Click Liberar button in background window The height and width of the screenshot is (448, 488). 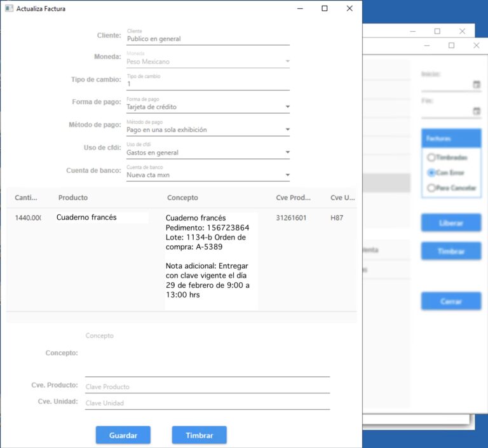[x=451, y=223]
